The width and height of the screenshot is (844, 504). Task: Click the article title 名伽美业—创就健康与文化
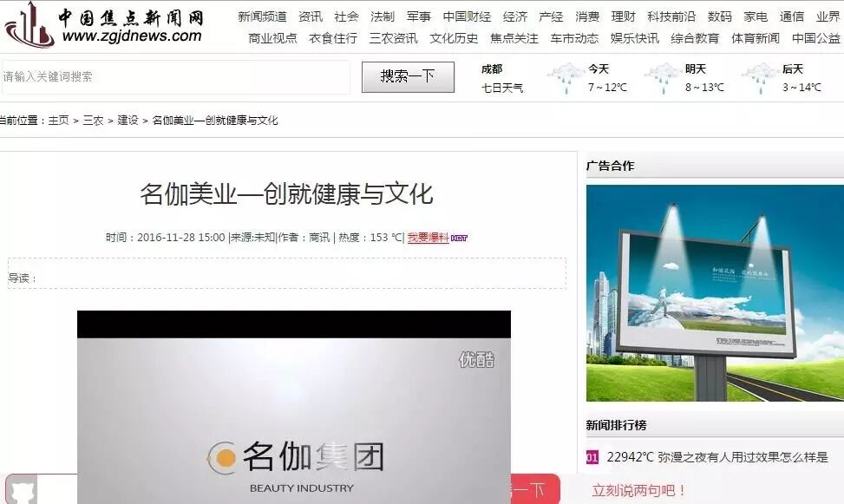[x=286, y=193]
